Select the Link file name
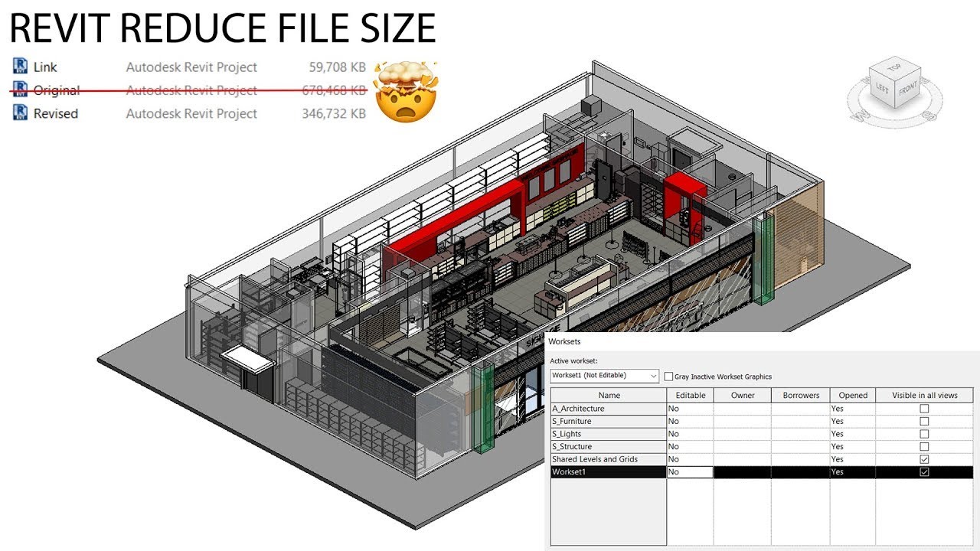 [45, 67]
